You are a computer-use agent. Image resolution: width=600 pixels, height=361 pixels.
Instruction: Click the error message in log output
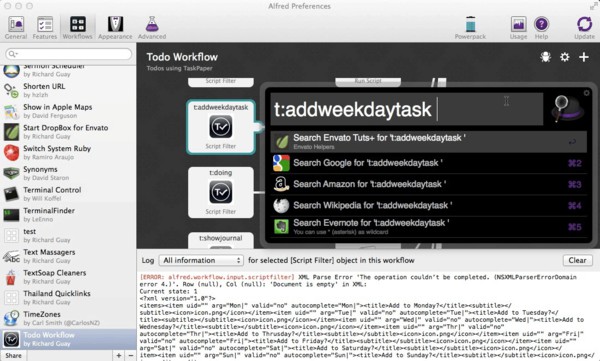pos(358,280)
